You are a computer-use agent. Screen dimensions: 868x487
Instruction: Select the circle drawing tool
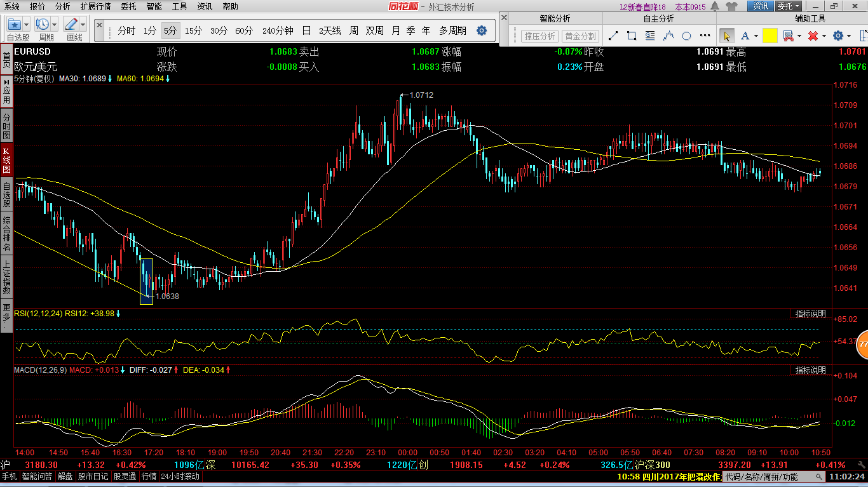click(x=687, y=36)
